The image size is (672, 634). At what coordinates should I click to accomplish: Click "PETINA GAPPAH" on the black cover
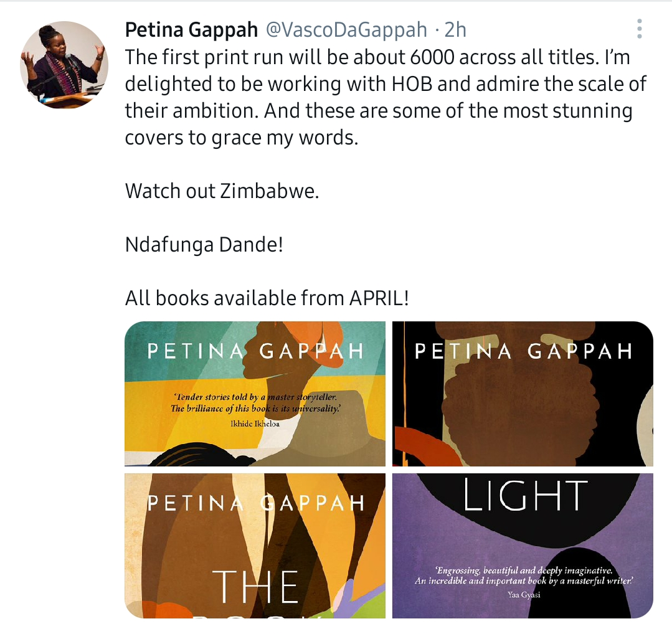click(523, 351)
